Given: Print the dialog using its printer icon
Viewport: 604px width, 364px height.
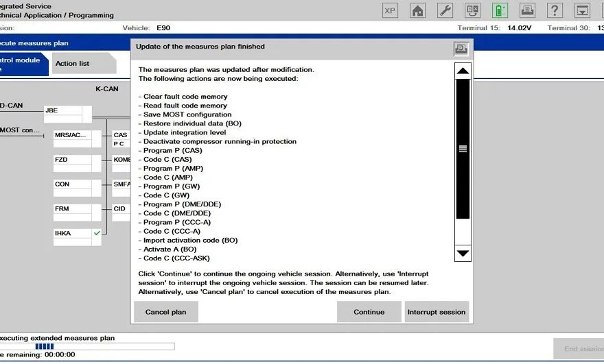Looking at the screenshot, I should click(461, 49).
